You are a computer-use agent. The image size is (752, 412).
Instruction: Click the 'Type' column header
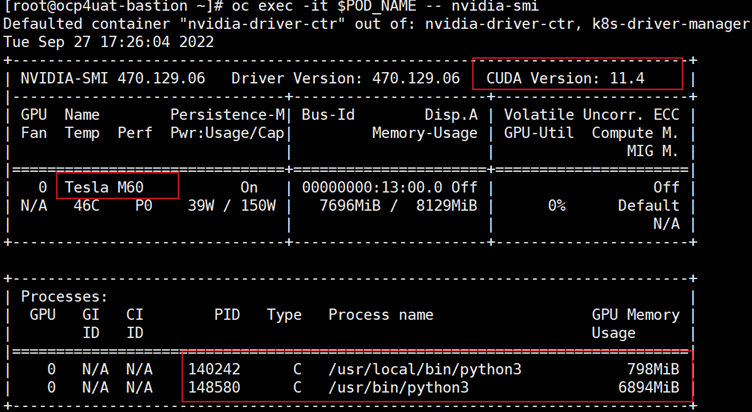[284, 315]
